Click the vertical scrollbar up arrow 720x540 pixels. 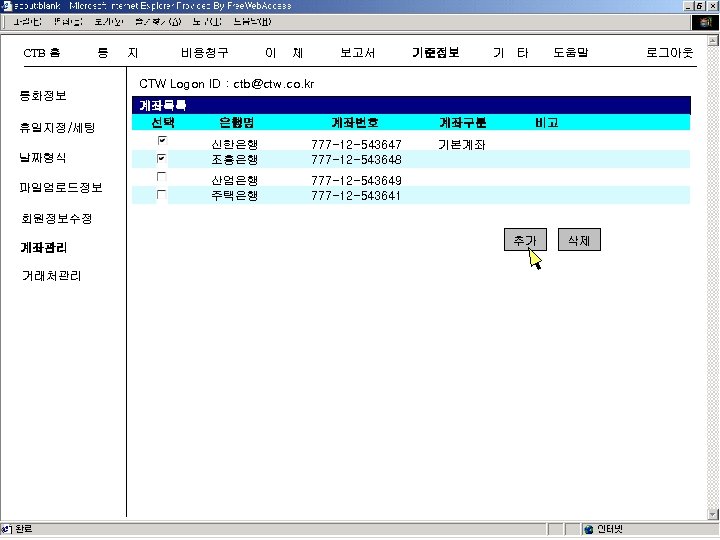(713, 41)
